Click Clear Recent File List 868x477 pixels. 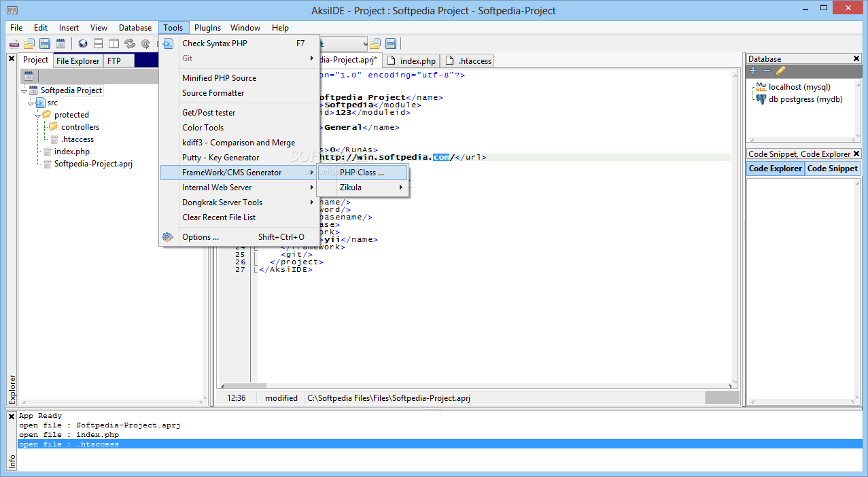(x=239, y=217)
